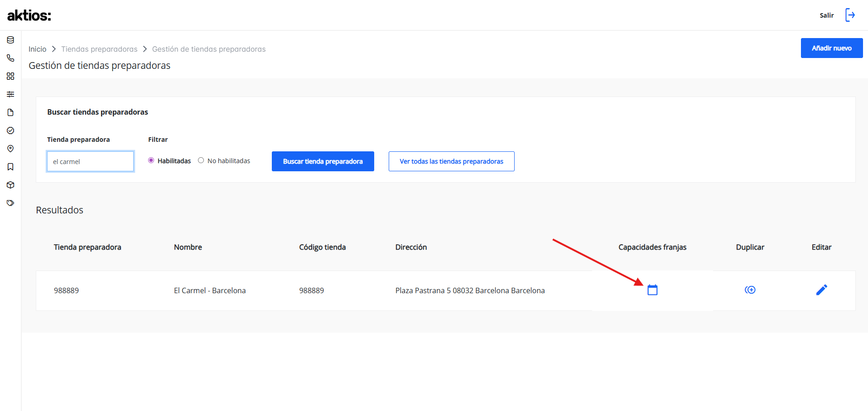Open the document sidebar icon
Screen dimensions: 868x411
point(10,112)
